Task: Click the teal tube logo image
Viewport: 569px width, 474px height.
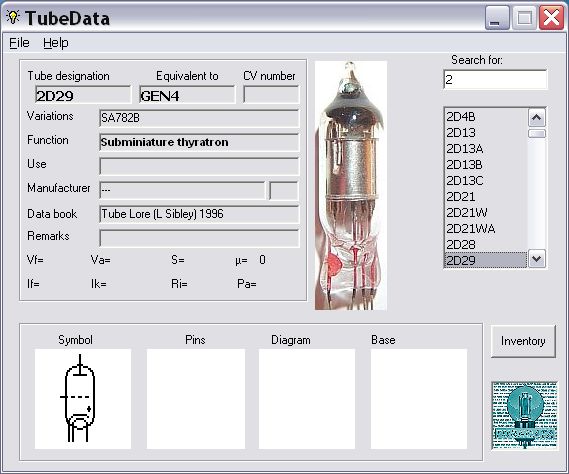Action: click(525, 416)
